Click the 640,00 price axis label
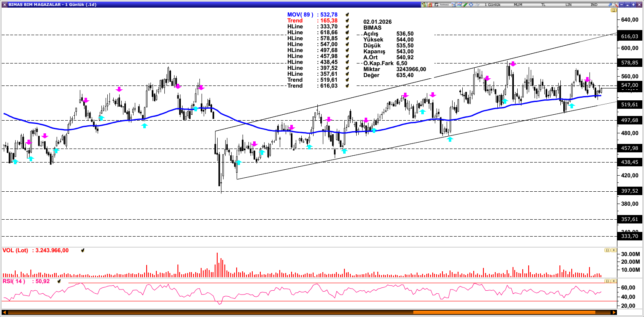 (x=630, y=20)
